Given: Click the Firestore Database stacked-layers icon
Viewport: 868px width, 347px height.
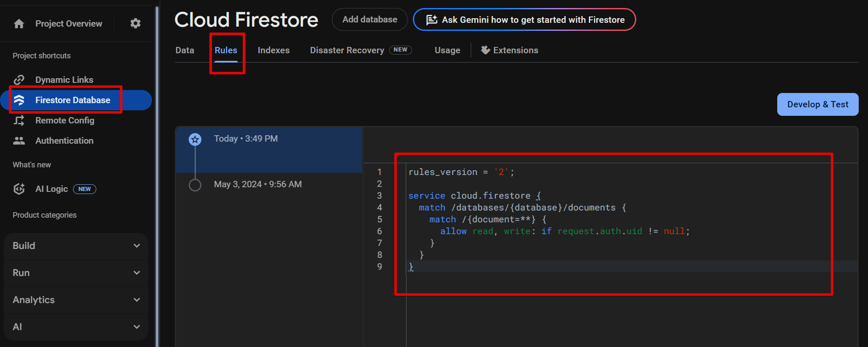Looking at the screenshot, I should (x=19, y=100).
